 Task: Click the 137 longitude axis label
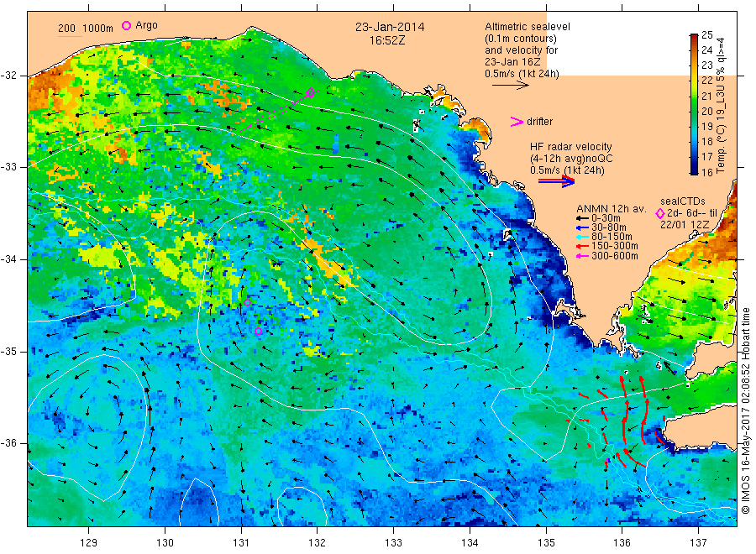(698, 542)
